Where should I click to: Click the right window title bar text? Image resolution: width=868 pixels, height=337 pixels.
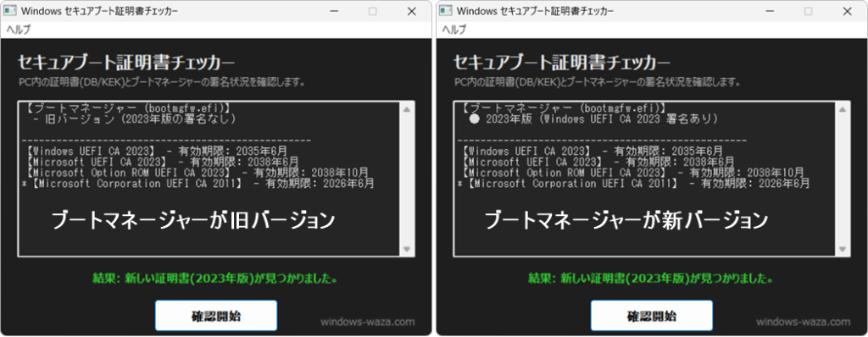coord(536,10)
